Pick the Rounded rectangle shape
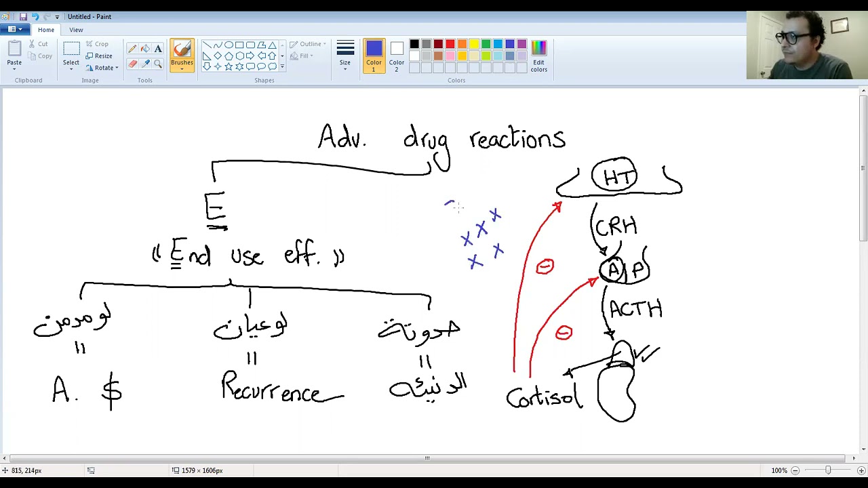The width and height of the screenshot is (868, 488). (250, 45)
